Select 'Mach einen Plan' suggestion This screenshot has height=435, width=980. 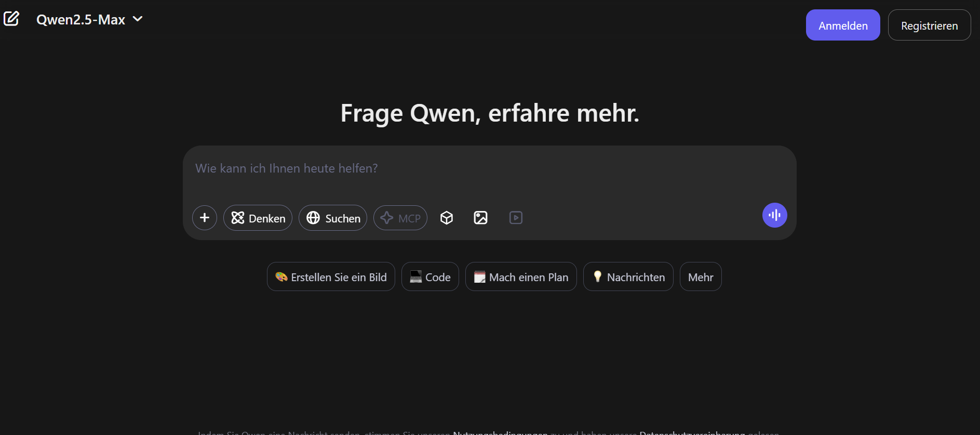(x=521, y=276)
